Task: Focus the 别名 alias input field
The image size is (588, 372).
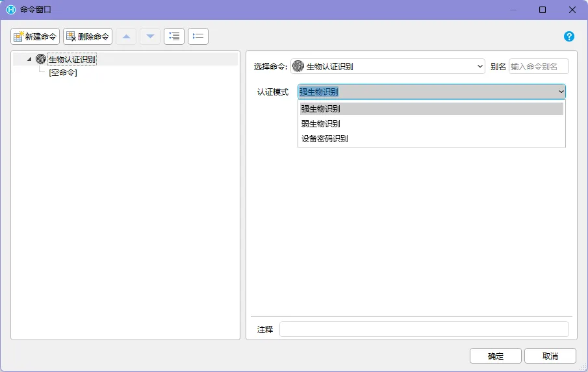Action: (539, 66)
